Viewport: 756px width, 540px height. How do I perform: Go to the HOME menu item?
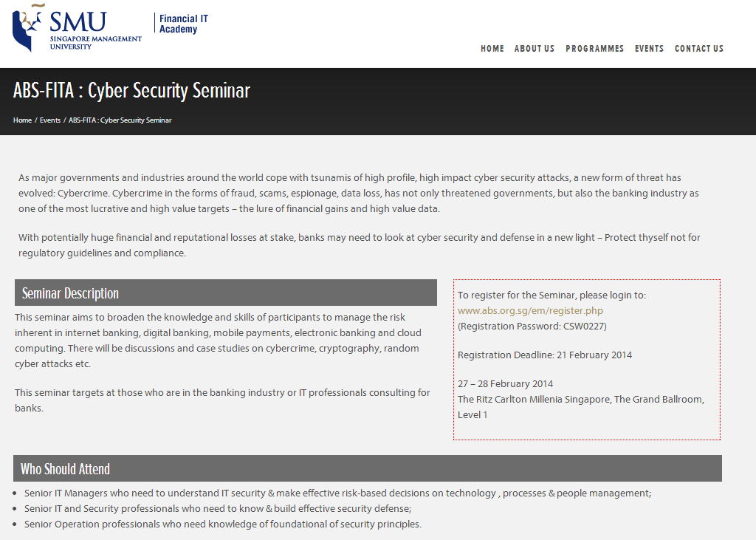492,49
